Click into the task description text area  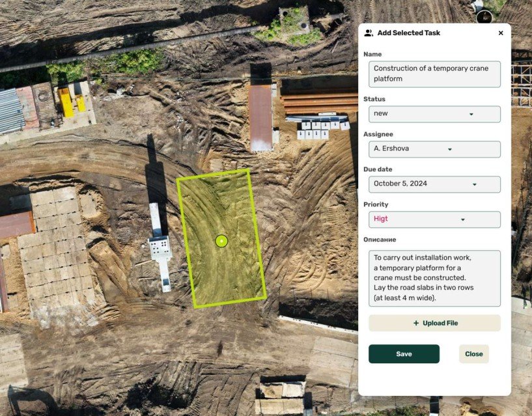pyautogui.click(x=434, y=278)
